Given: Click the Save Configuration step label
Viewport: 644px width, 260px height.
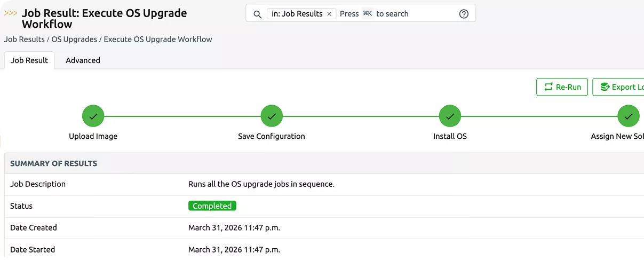Looking at the screenshot, I should pyautogui.click(x=272, y=136).
